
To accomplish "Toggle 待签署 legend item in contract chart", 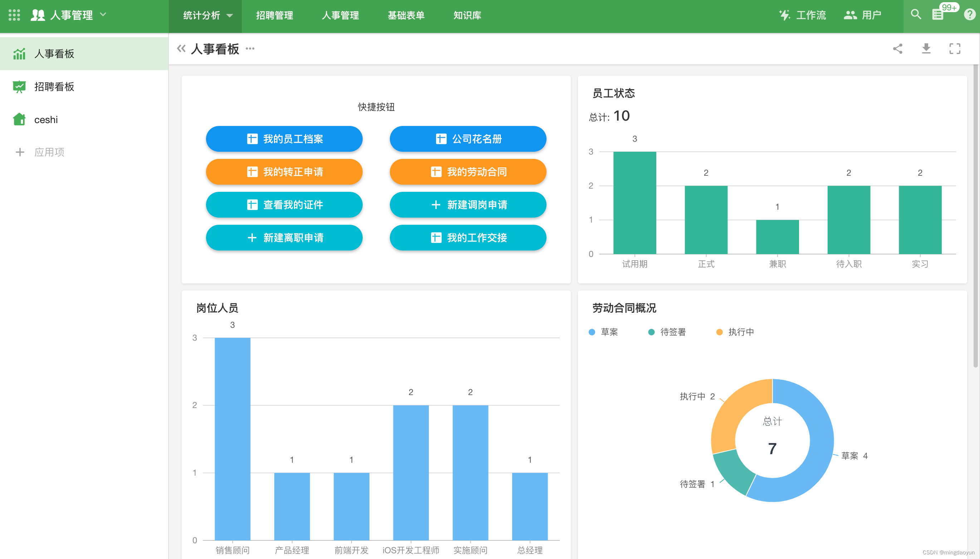I will (667, 332).
